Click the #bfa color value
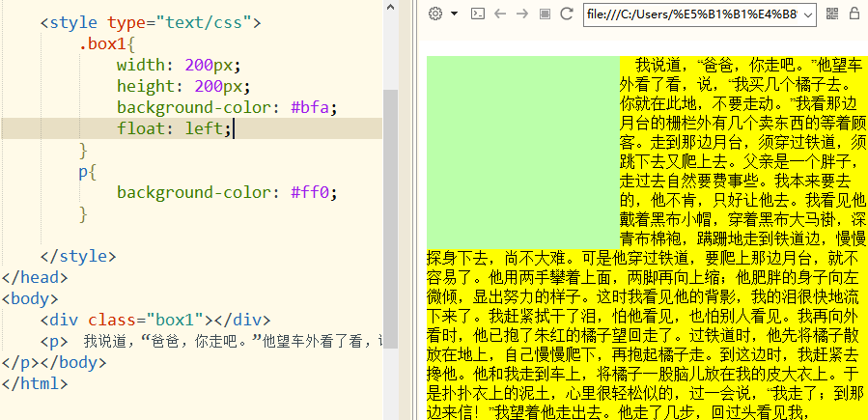 click(309, 107)
